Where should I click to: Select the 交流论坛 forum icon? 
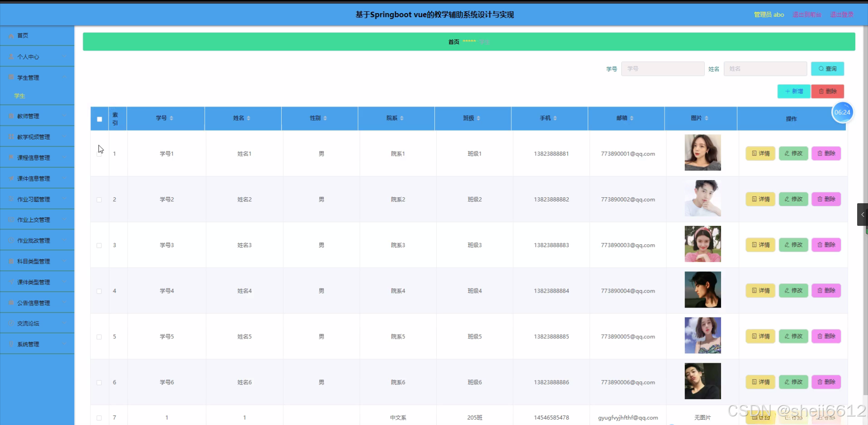pyautogui.click(x=10, y=323)
